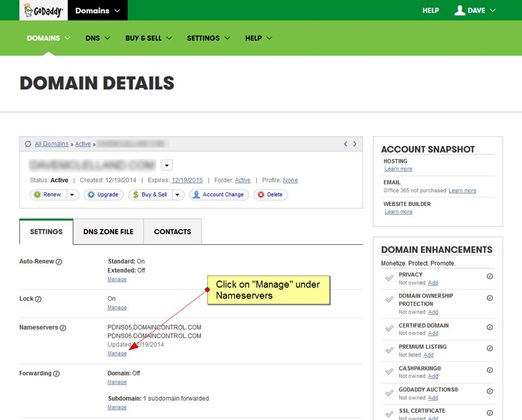
Task: Open the black Domains product dropdown
Action: click(x=98, y=11)
